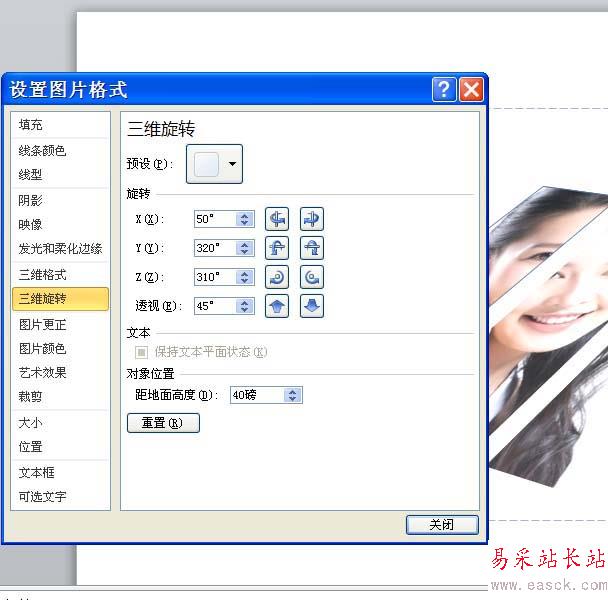
Task: Rotate Z counterclockwise icon button
Action: (x=312, y=277)
